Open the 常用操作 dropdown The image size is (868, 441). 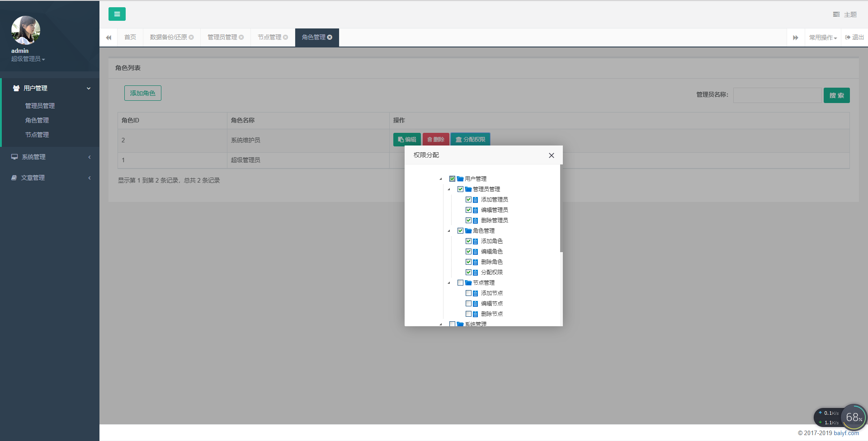click(823, 38)
